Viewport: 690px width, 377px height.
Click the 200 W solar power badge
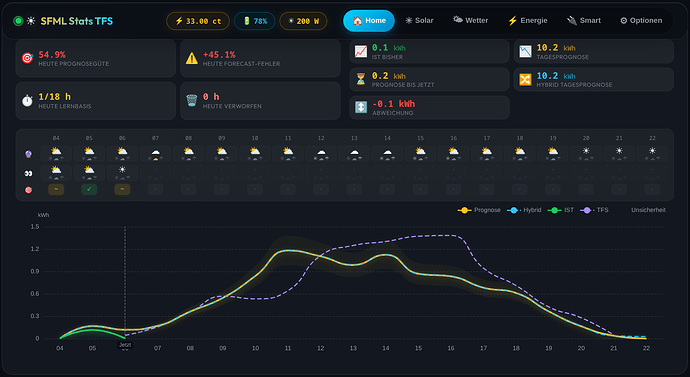pyautogui.click(x=303, y=21)
